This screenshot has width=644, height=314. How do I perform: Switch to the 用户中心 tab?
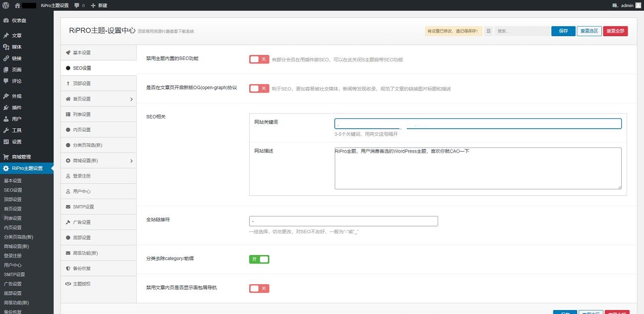coord(98,191)
